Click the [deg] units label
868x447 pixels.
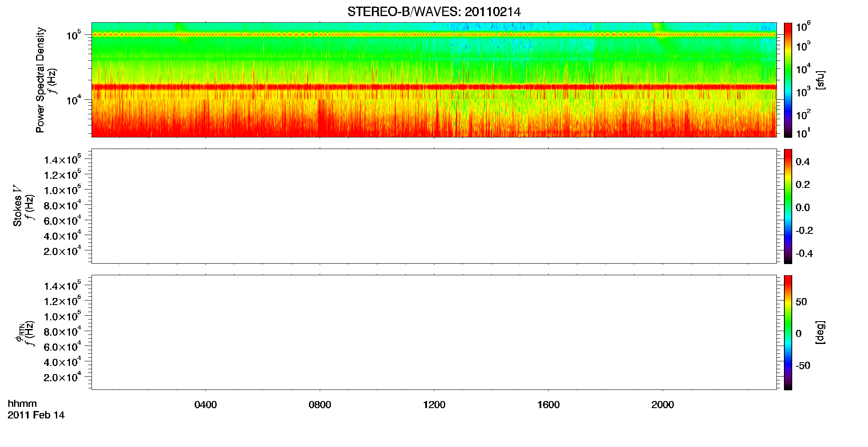point(820,332)
